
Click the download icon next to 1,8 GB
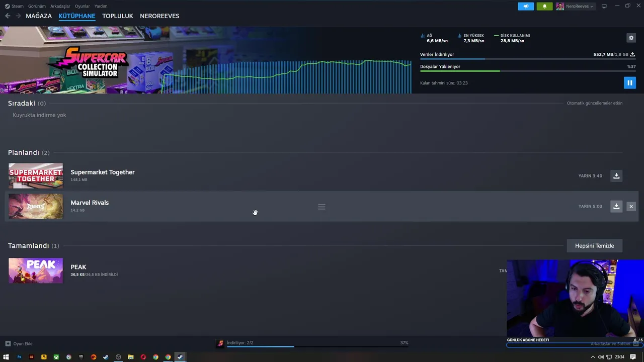pyautogui.click(x=632, y=54)
